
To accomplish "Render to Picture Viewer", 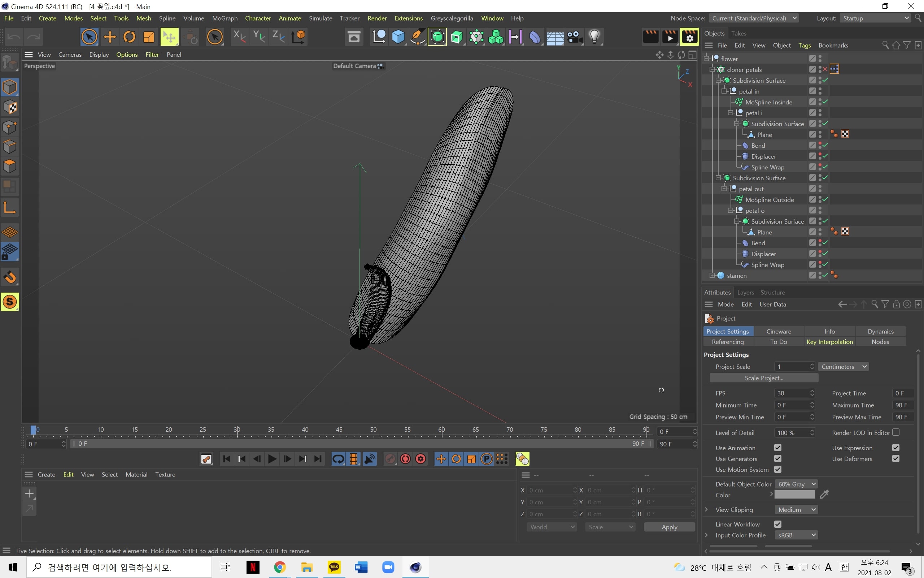I will coord(670,37).
